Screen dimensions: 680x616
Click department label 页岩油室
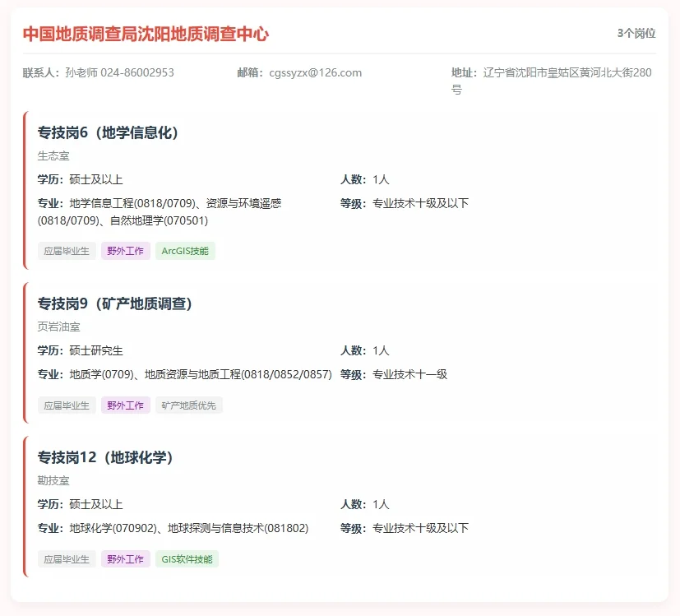tap(58, 327)
